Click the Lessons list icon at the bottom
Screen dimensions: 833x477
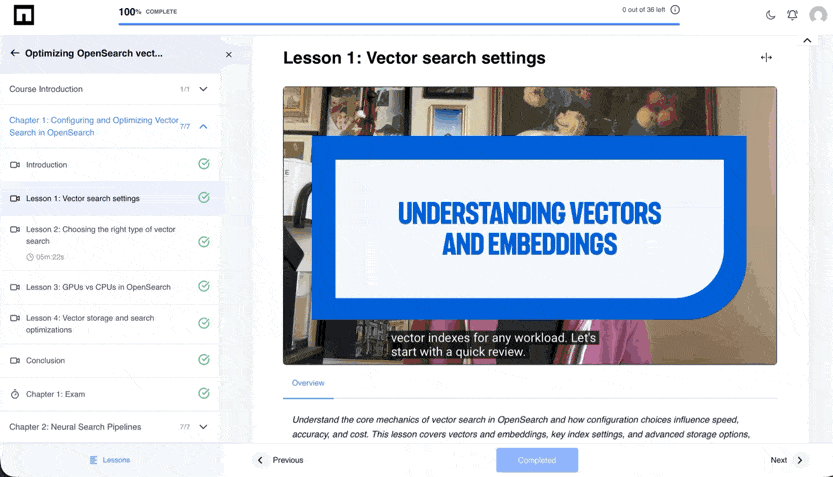94,460
